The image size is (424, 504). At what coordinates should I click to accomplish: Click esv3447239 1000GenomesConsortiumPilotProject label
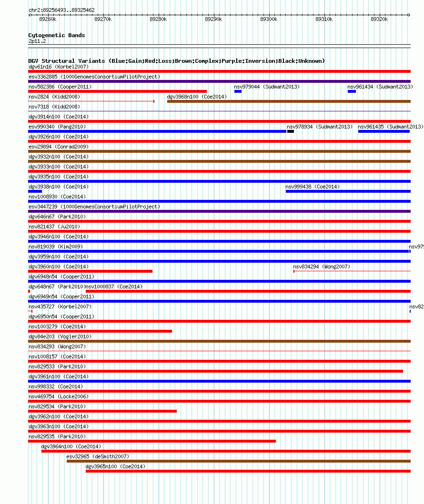point(94,207)
